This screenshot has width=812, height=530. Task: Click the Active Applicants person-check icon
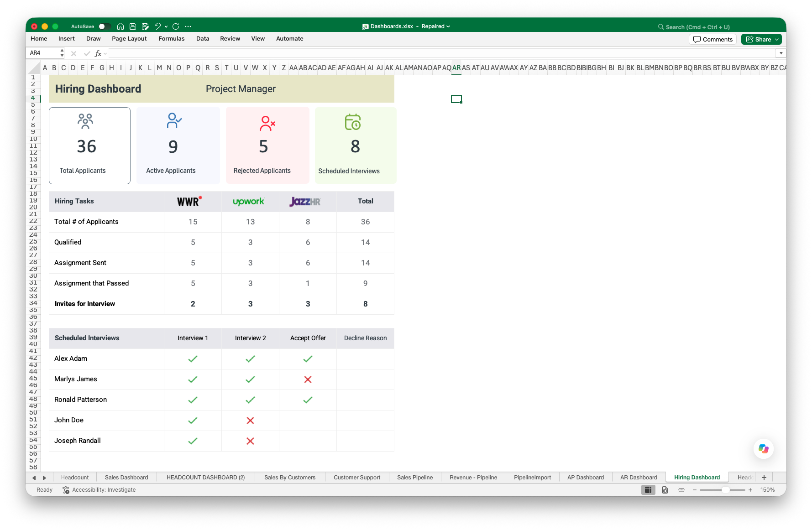(x=174, y=120)
